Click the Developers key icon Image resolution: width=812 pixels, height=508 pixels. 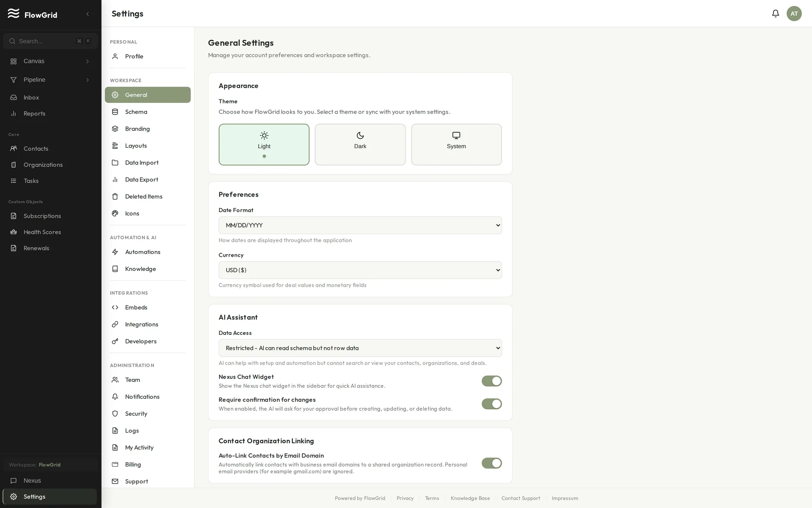(115, 341)
